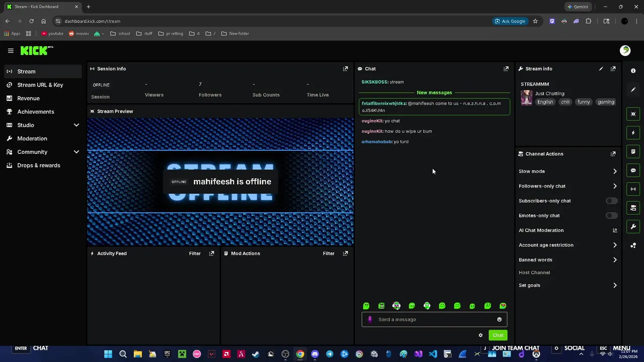Pop out the Stream info panel
The width and height of the screenshot is (644, 362).
[613, 69]
